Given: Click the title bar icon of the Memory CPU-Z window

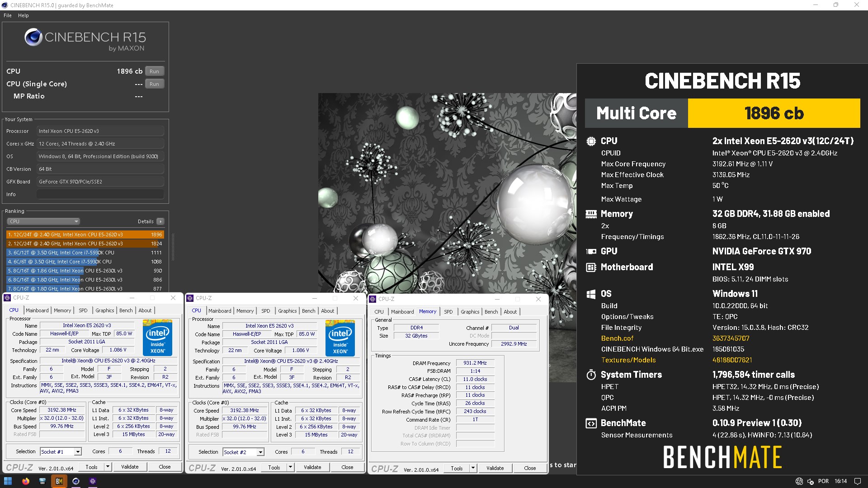Looking at the screenshot, I should (373, 299).
